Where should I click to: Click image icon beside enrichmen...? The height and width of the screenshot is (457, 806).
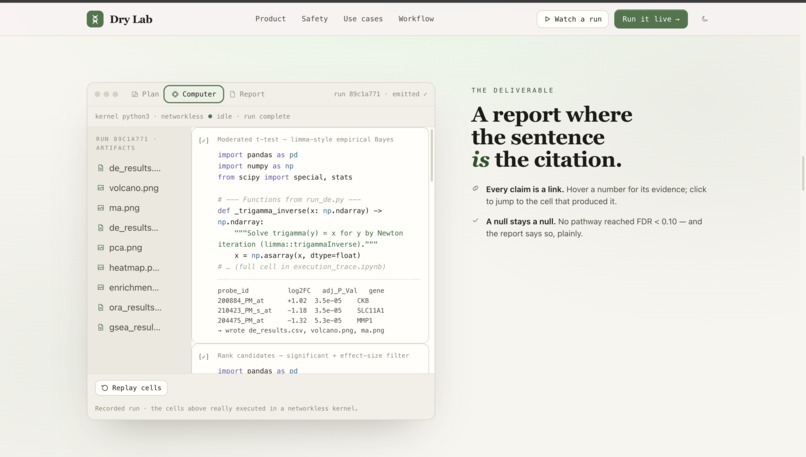coord(101,287)
